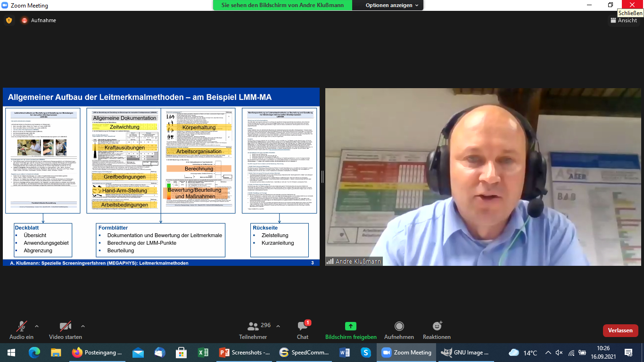Open Firefox Posteingang in taskbar
This screenshot has width=644, height=362.
[x=97, y=353]
